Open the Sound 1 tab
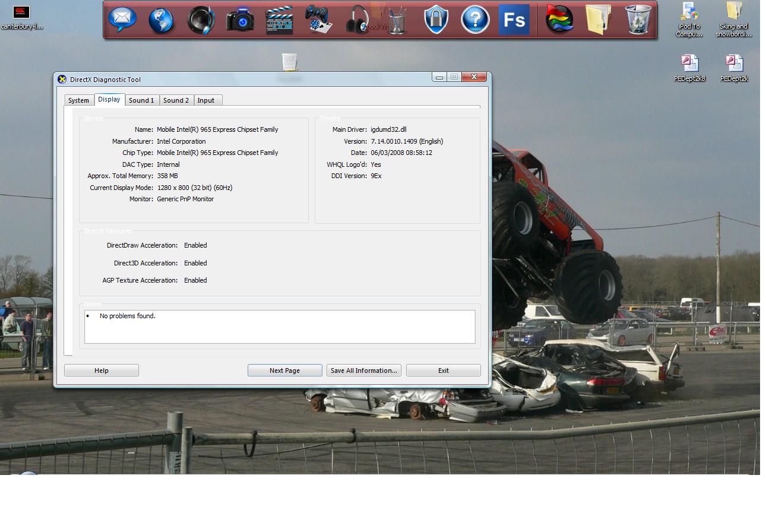766x532 pixels. (142, 100)
